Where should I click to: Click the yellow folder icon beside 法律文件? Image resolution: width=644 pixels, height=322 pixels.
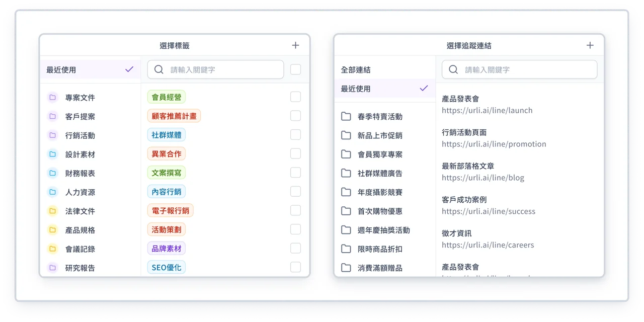point(53,211)
